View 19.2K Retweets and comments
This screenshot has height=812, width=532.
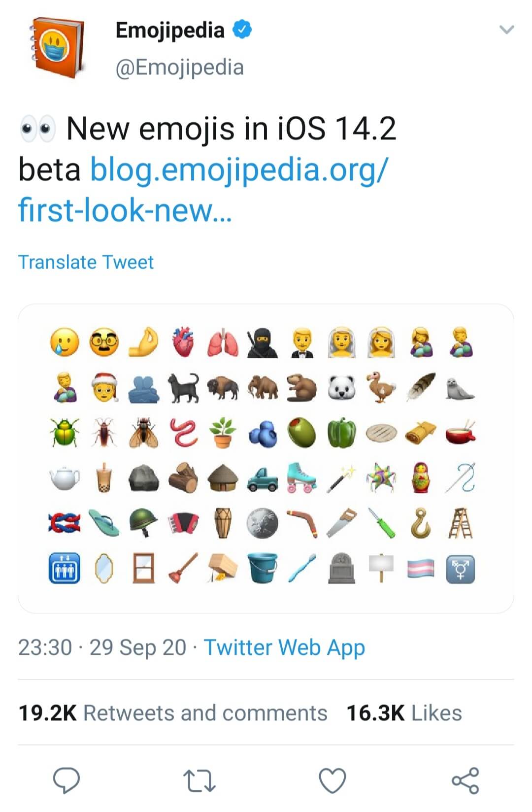(172, 713)
